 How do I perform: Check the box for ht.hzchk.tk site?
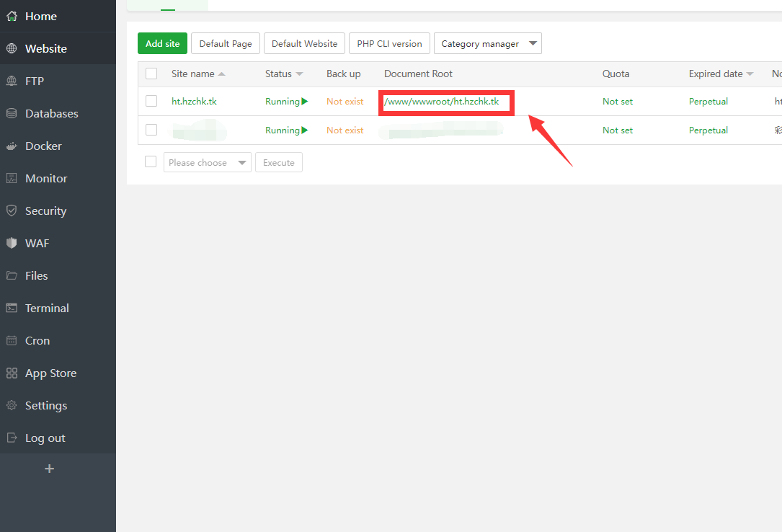click(151, 101)
